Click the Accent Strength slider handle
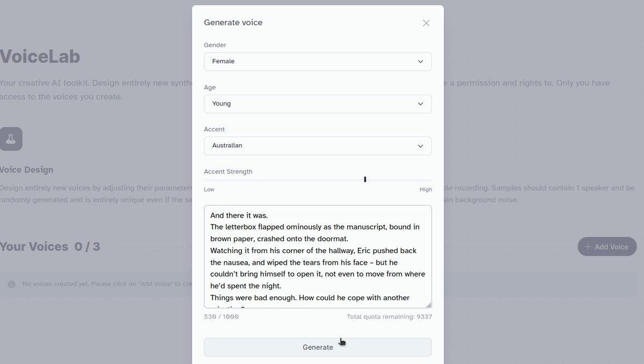 [x=365, y=179]
